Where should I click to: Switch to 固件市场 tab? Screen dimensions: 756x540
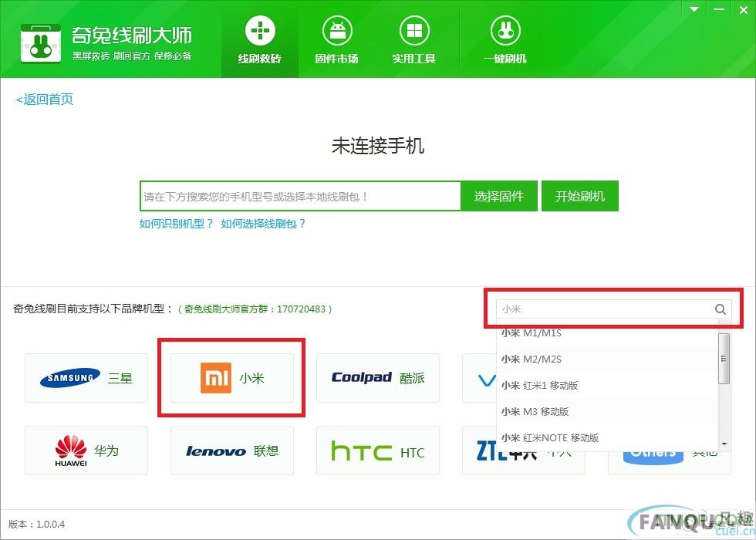[x=336, y=39]
